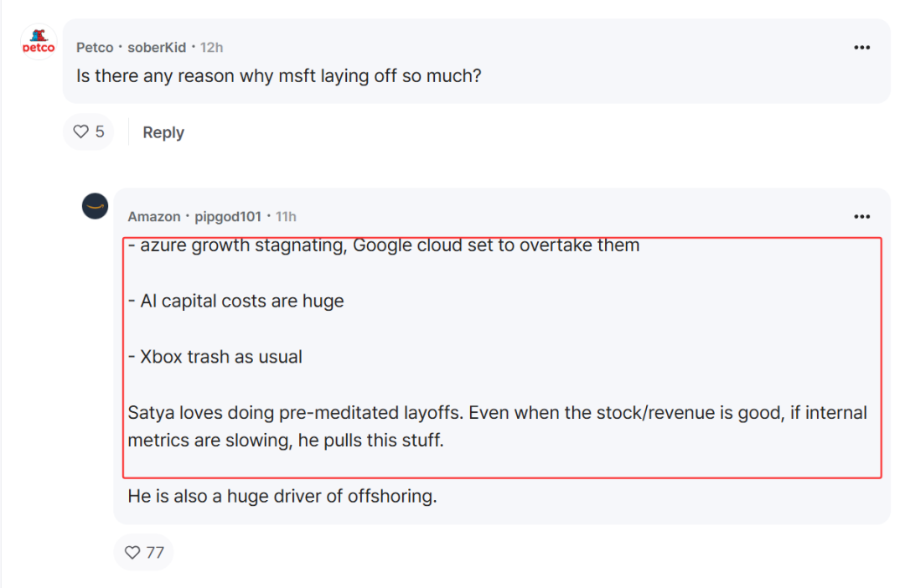The image size is (905, 588).
Task: Click the Petco company logo avatar
Action: 39,42
